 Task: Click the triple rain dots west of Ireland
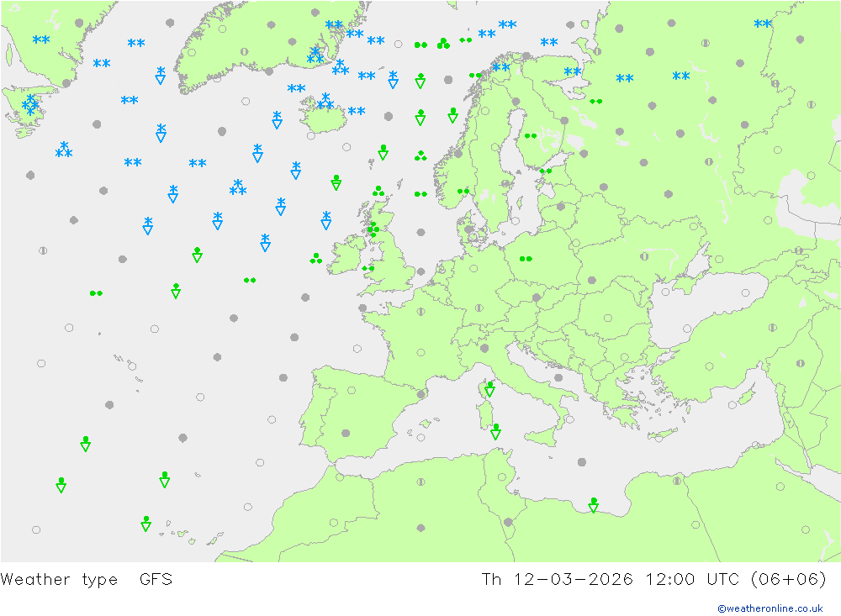316,259
